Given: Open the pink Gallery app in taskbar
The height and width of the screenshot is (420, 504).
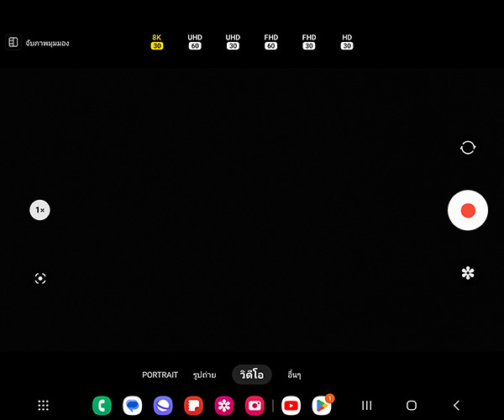Looking at the screenshot, I should pos(224,406).
